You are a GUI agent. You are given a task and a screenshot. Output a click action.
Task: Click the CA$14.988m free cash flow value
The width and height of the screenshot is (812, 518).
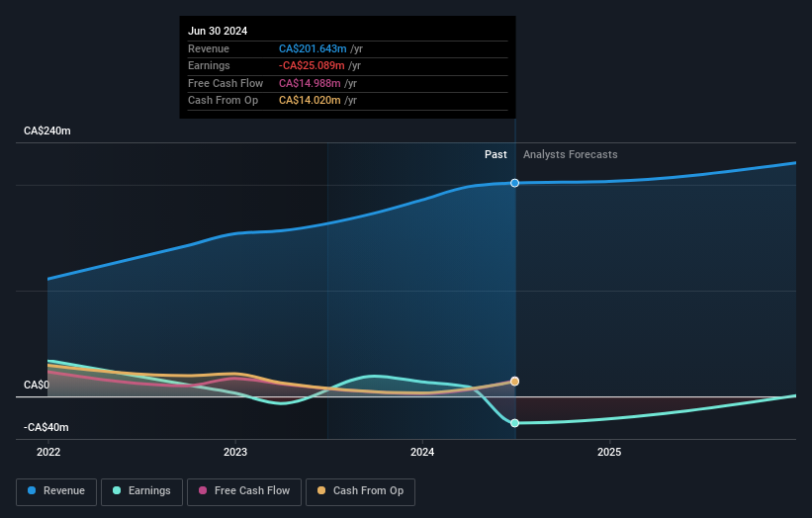(310, 83)
